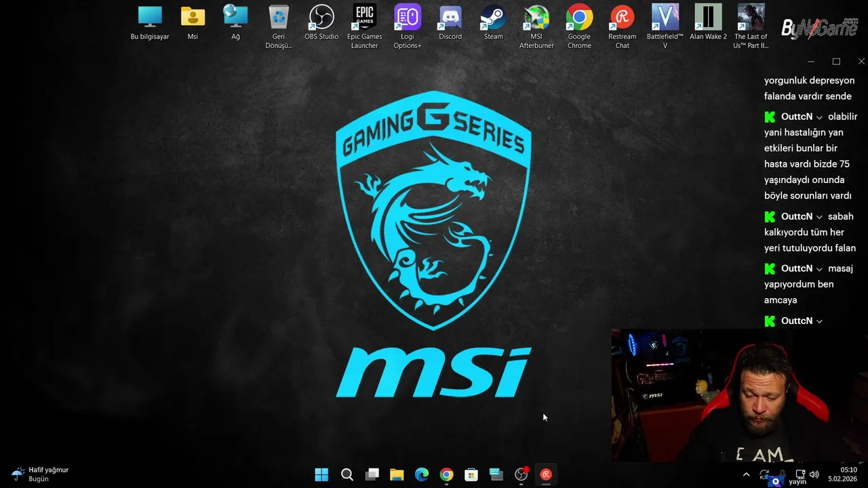Image resolution: width=868 pixels, height=488 pixels.
Task: Select the Alan Wake 2 desktop shortcut
Action: (708, 22)
